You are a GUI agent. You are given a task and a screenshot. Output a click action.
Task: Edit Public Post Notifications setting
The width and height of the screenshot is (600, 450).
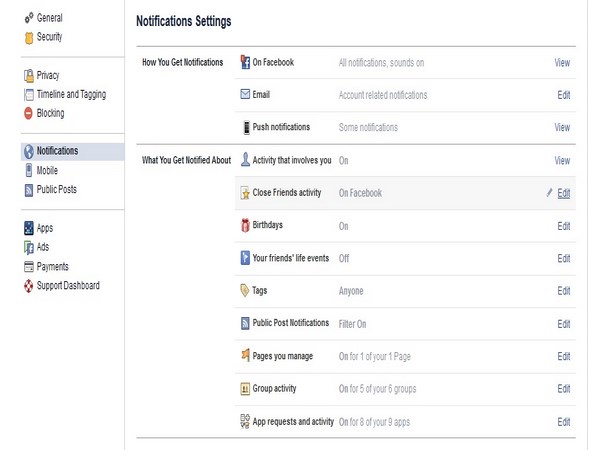564,324
